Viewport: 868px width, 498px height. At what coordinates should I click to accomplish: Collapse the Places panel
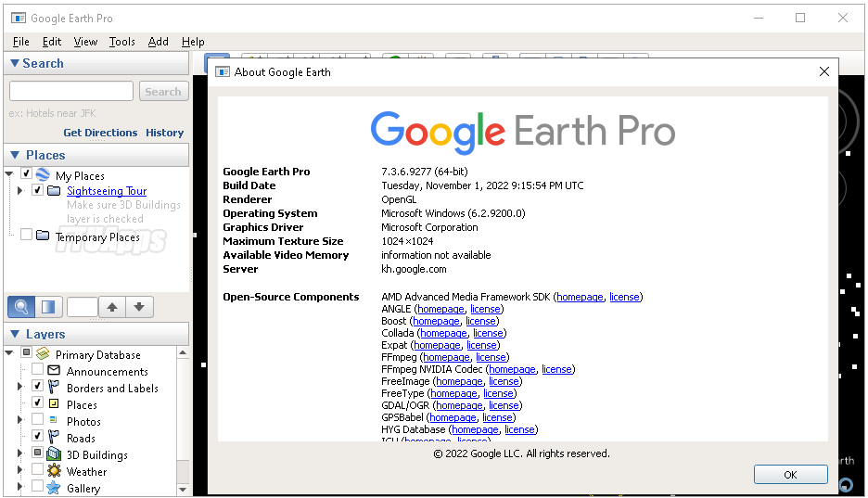15,155
